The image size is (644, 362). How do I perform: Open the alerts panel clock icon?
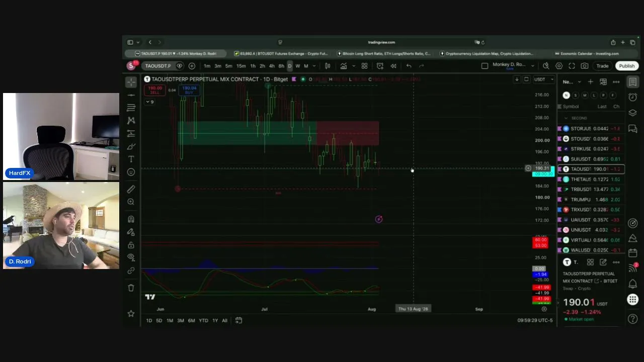(633, 97)
